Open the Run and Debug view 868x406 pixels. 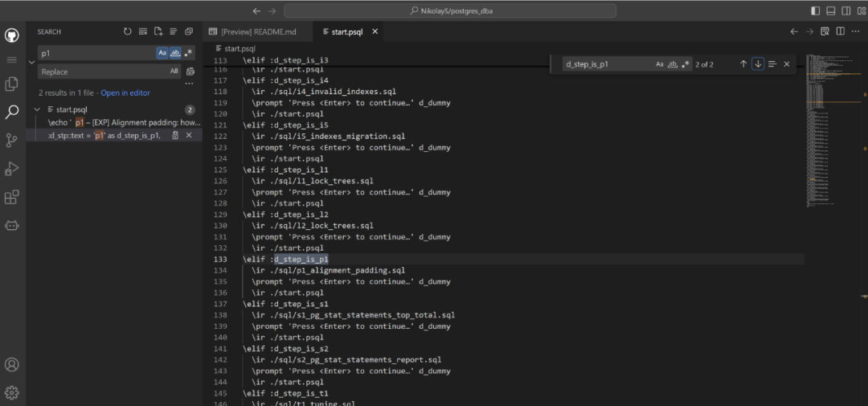12,168
